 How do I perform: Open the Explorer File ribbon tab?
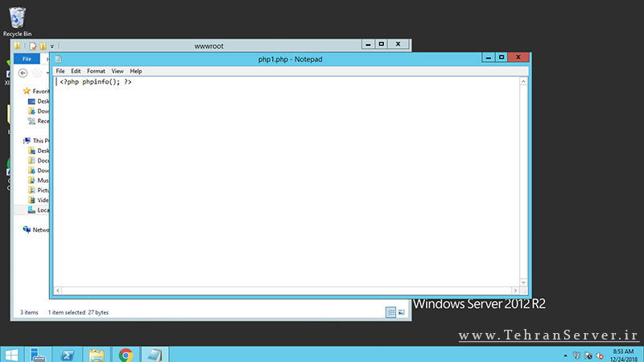27,59
